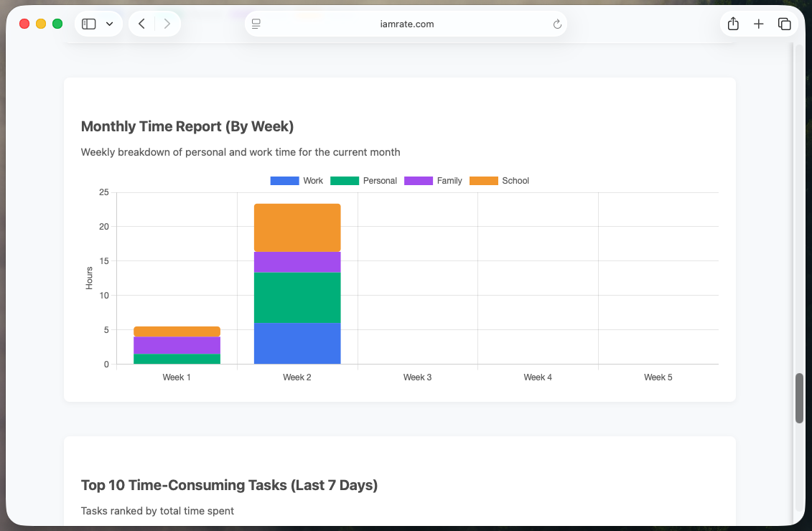
Task: Go forward with the forward arrow
Action: pyautogui.click(x=167, y=24)
